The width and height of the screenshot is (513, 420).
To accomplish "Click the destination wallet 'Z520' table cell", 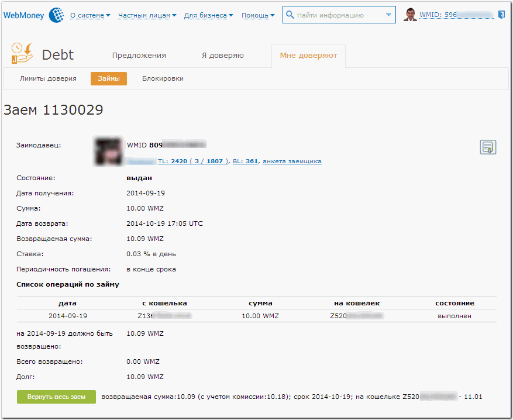I will 357,316.
